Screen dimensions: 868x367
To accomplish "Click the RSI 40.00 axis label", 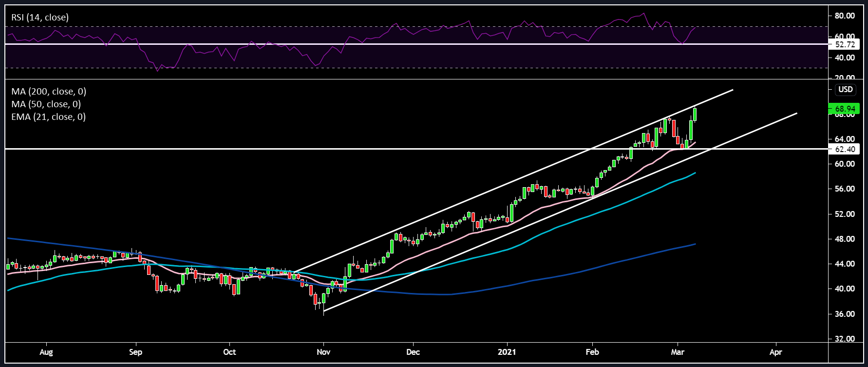I will (x=845, y=58).
